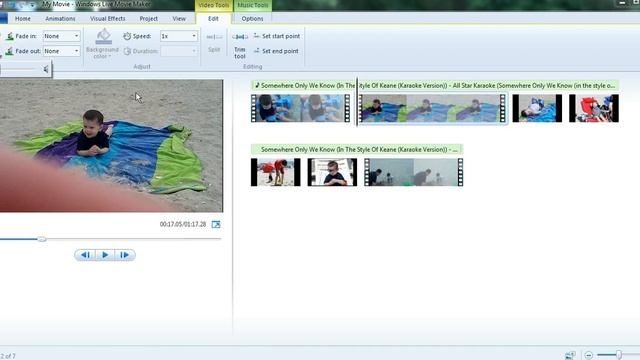The width and height of the screenshot is (640, 360).
Task: Play the movie preview
Action: (105, 255)
